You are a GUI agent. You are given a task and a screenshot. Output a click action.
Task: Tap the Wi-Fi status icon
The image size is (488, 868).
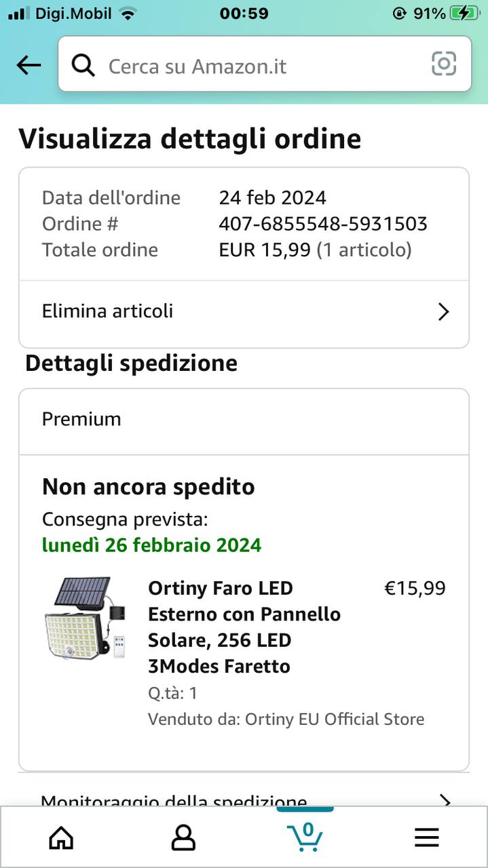tap(126, 14)
